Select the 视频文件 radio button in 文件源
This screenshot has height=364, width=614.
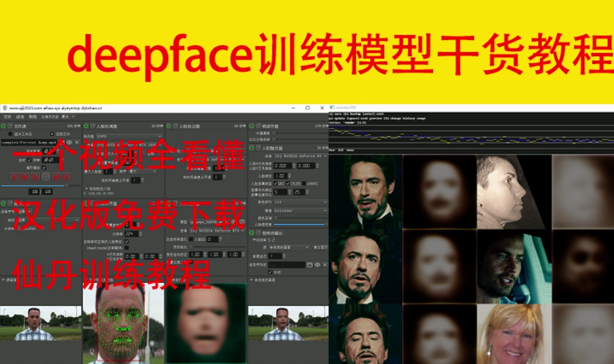click(52, 134)
